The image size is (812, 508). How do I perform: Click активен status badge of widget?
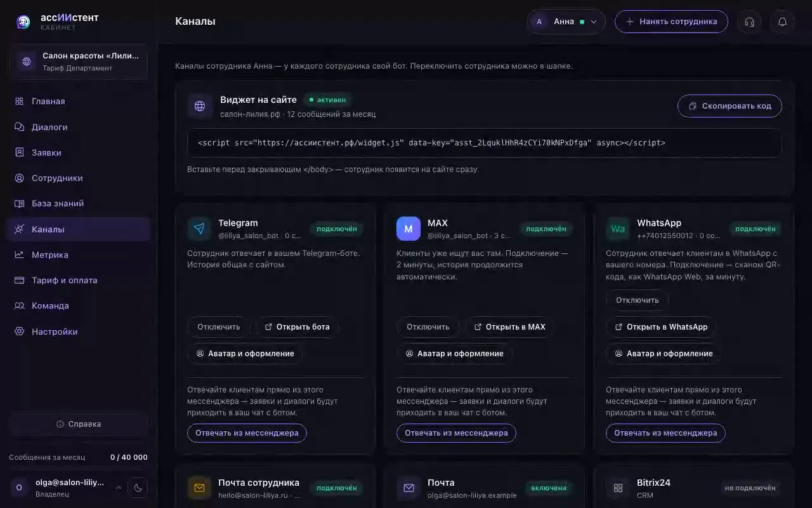[x=327, y=100]
